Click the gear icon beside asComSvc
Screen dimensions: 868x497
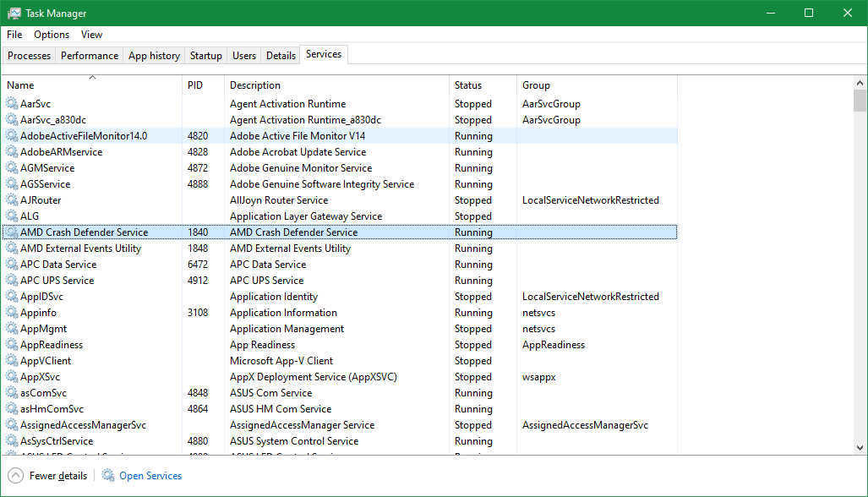point(11,392)
